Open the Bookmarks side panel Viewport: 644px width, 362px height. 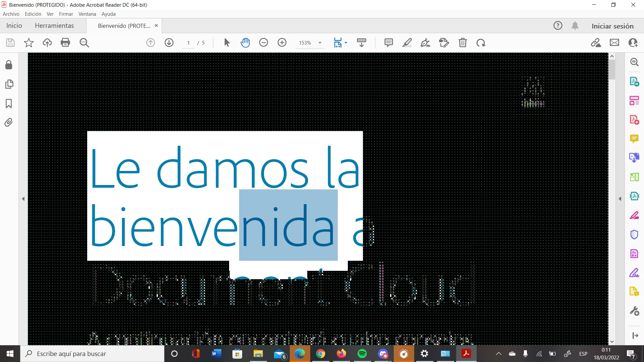[9, 104]
